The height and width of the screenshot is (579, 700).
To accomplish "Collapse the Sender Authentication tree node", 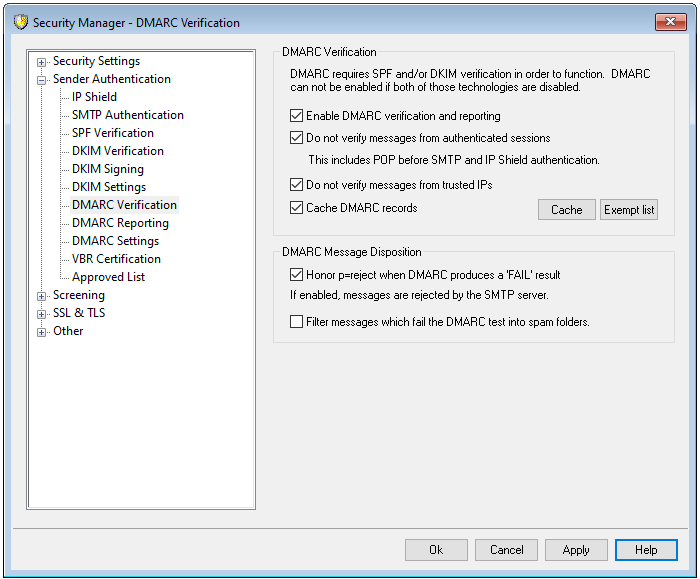I will (42, 80).
